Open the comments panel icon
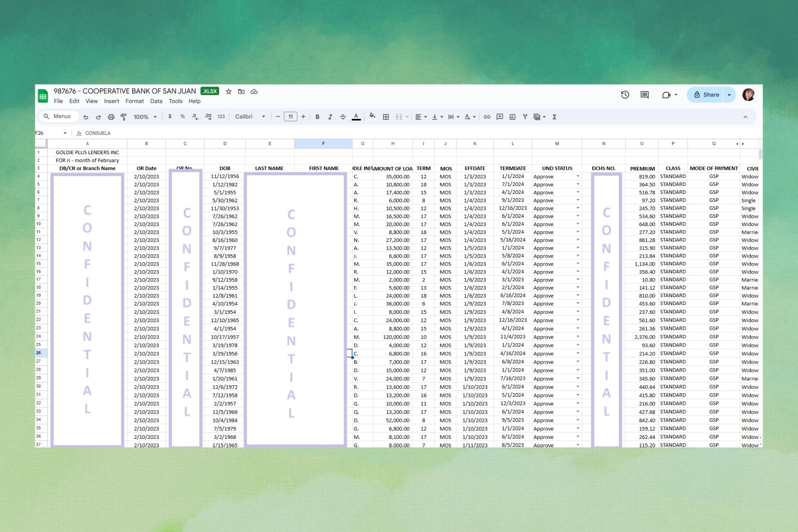798x532 pixels. [645, 95]
